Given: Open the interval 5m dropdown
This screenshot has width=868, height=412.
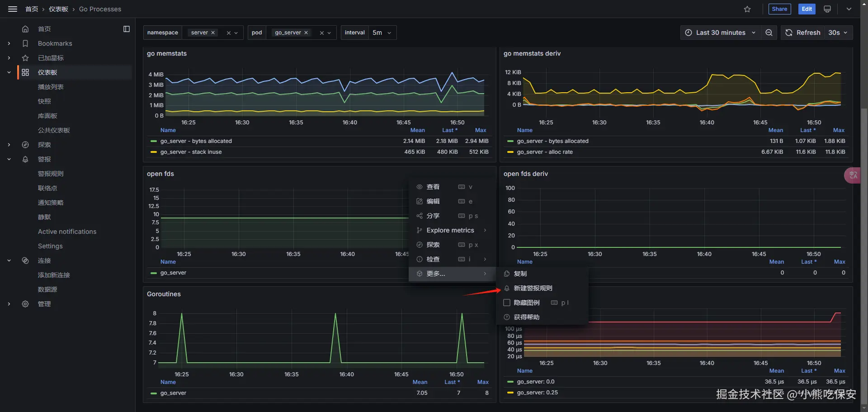Looking at the screenshot, I should tap(382, 33).
